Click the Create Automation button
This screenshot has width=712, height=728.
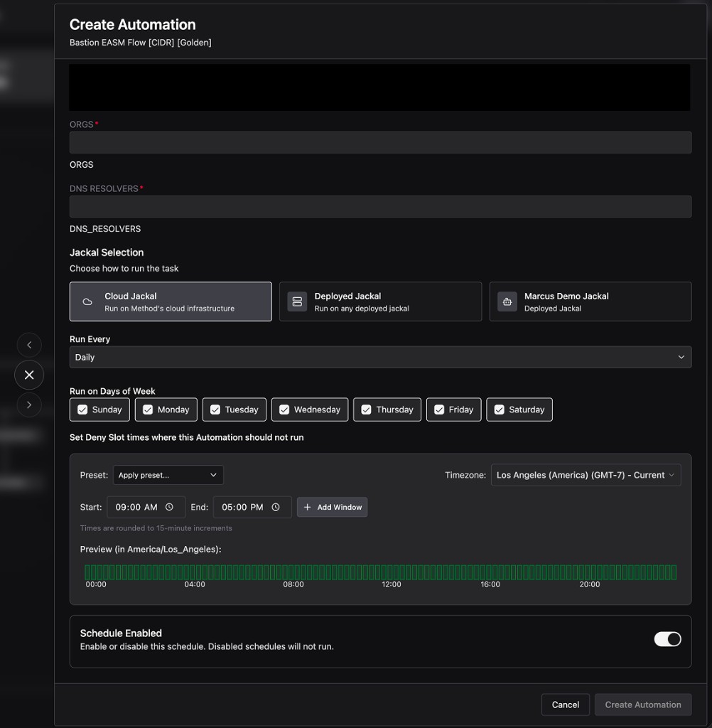[643, 705]
